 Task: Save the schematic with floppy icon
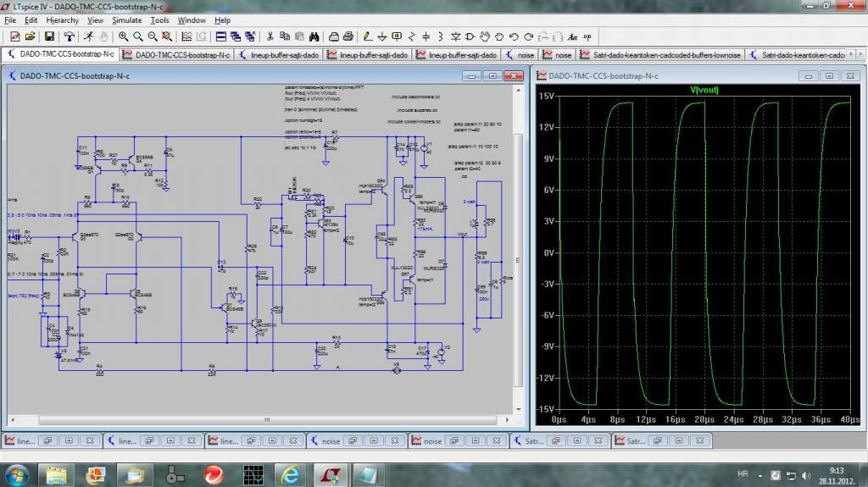pyautogui.click(x=50, y=36)
